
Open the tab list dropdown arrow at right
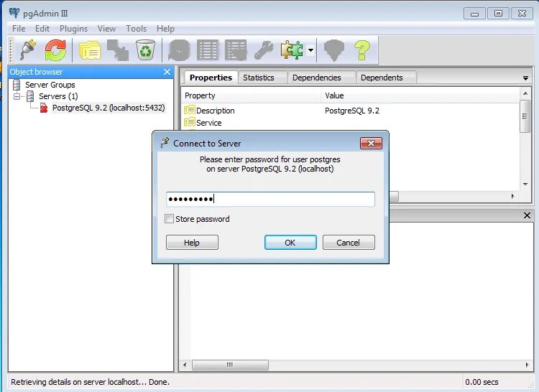[x=525, y=78]
